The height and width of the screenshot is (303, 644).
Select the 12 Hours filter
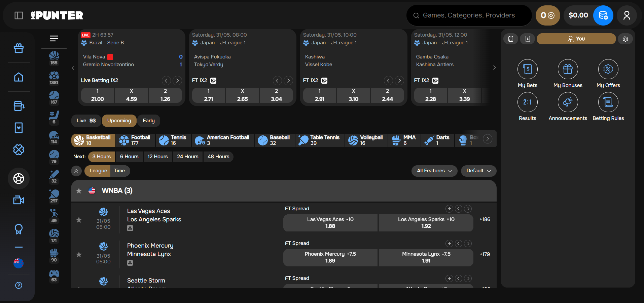point(157,157)
